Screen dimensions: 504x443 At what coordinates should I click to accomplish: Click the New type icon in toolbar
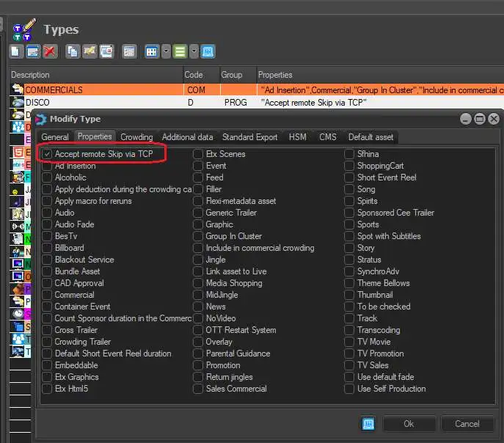coord(16,51)
